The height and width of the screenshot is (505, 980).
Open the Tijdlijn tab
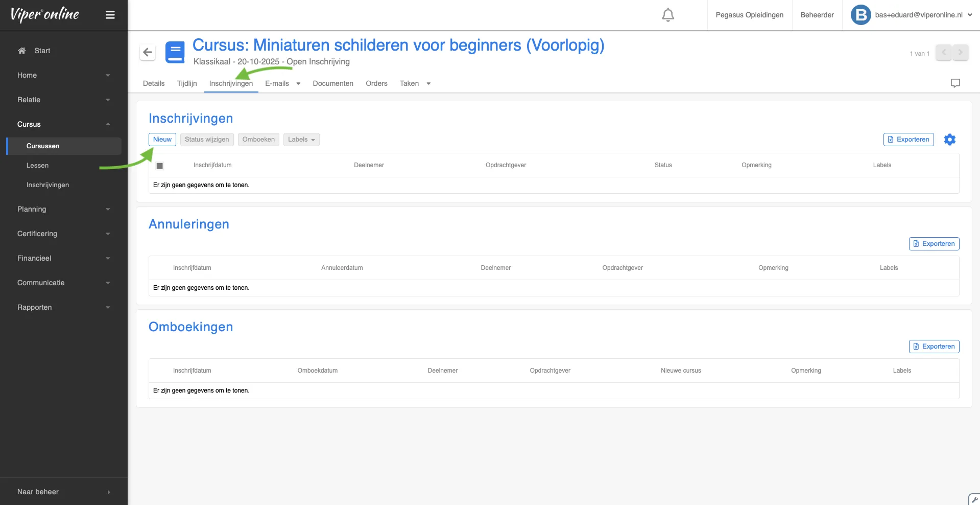coord(186,83)
